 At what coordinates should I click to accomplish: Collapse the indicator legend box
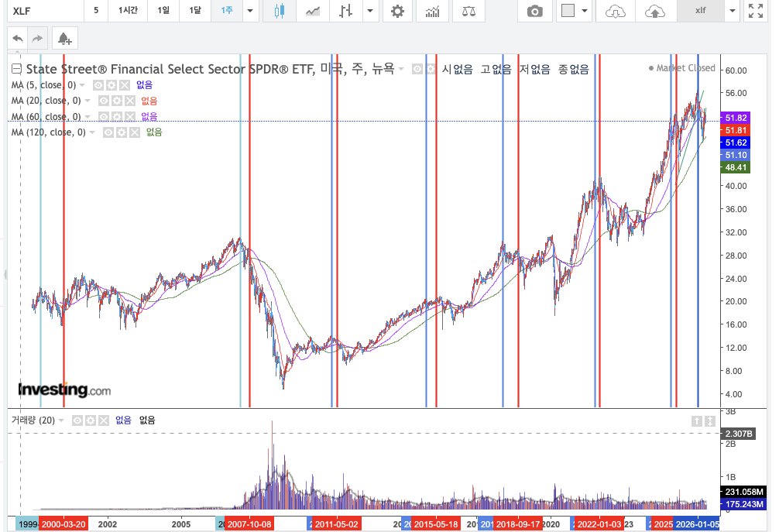pyautogui.click(x=16, y=69)
